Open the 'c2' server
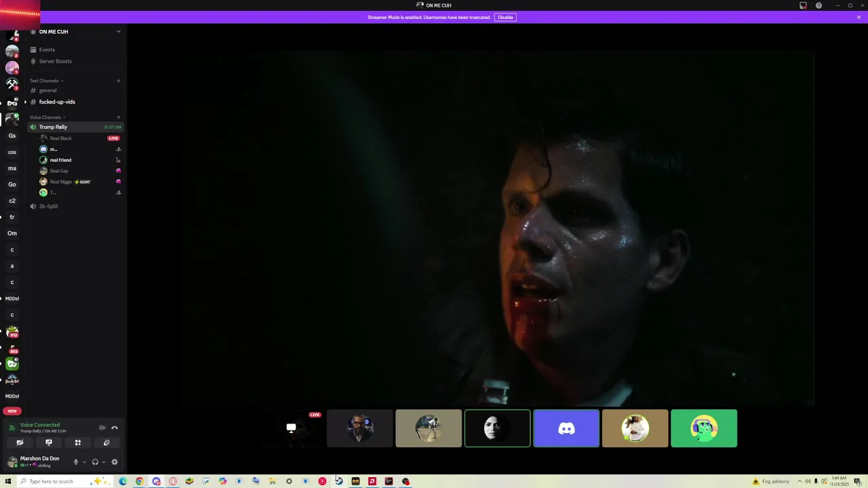The image size is (868, 488). (x=12, y=201)
